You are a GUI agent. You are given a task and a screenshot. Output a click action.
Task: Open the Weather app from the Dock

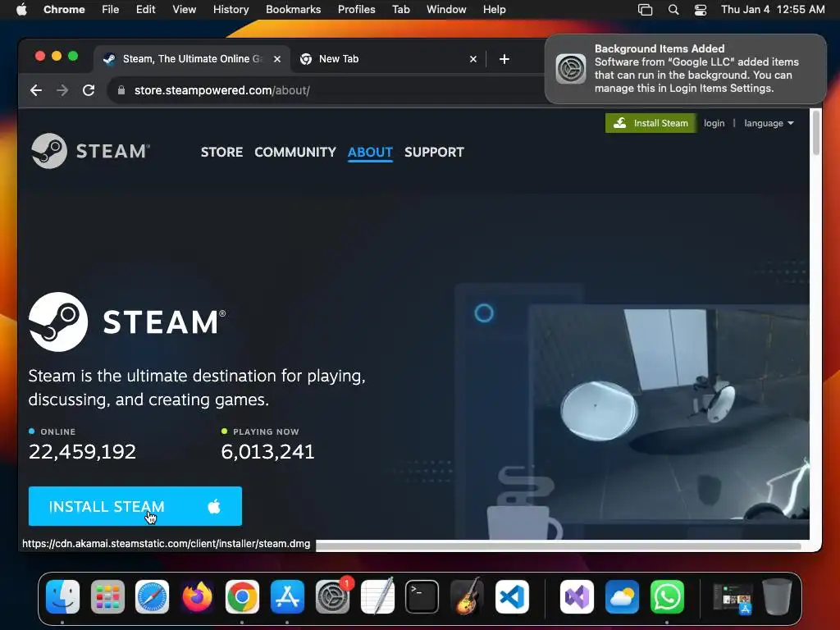click(x=622, y=597)
